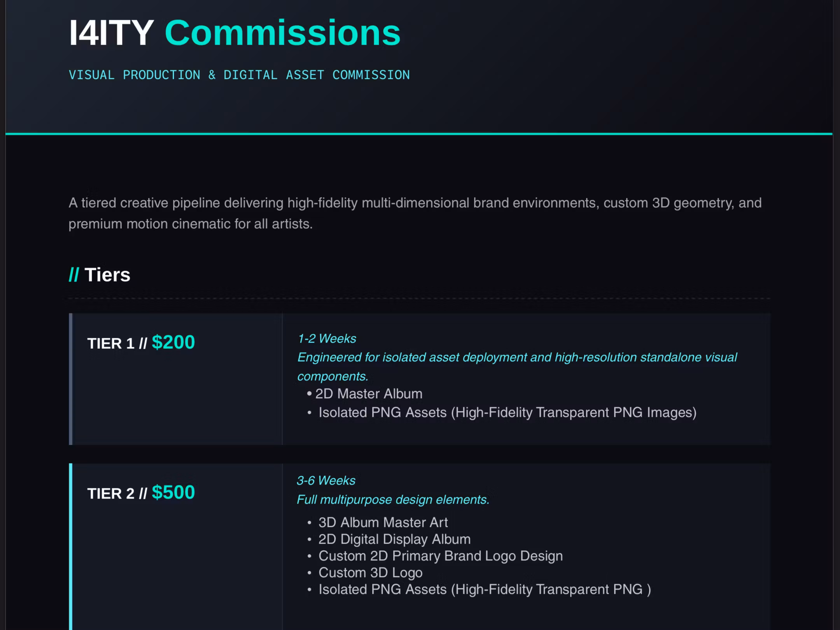Click the Tier 2 Isolated PNG Assets item
Screen dimensions: 840x630
pyautogui.click(x=485, y=589)
